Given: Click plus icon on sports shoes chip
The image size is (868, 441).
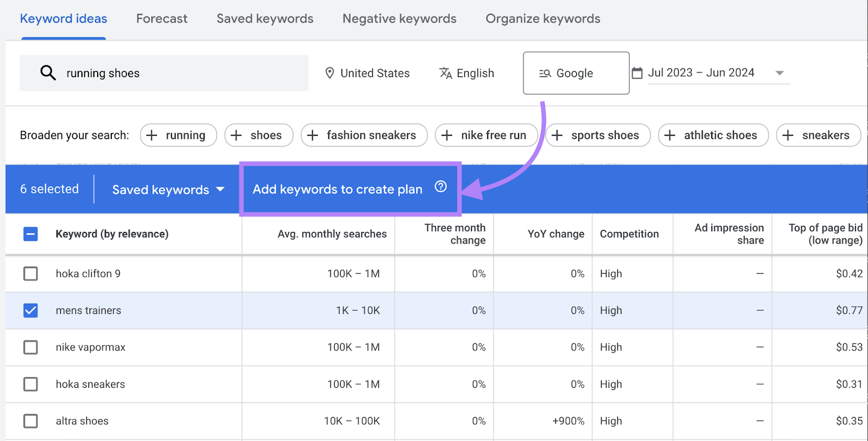Looking at the screenshot, I should point(557,135).
